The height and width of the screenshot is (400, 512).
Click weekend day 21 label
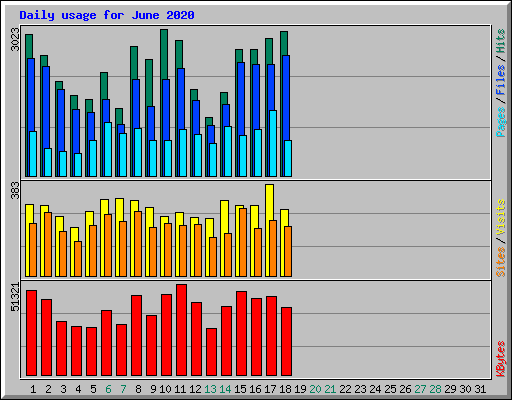330,389
